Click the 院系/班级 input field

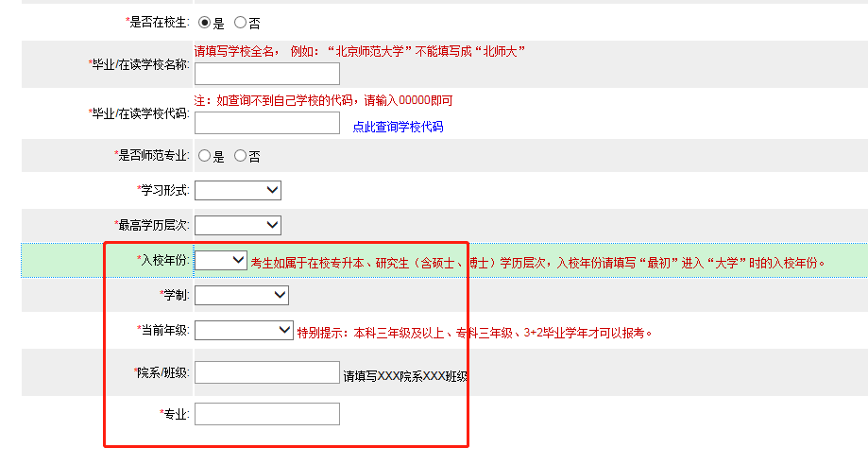pyautogui.click(x=267, y=372)
